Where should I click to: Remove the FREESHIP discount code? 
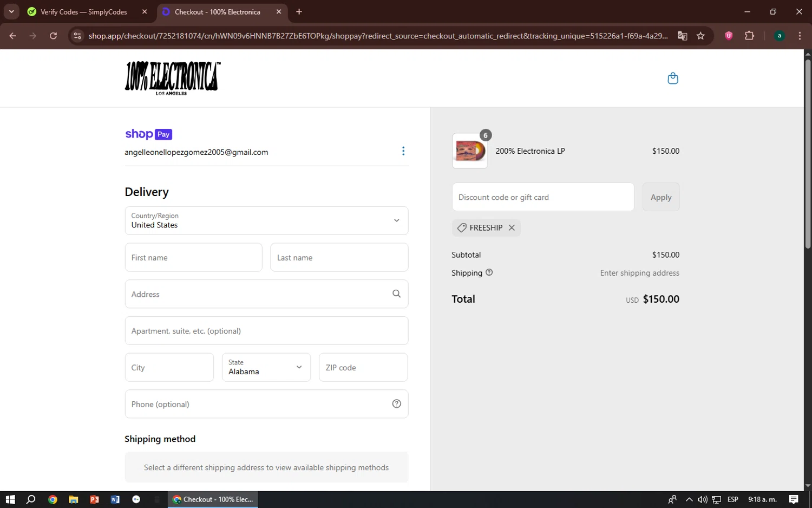pos(512,228)
